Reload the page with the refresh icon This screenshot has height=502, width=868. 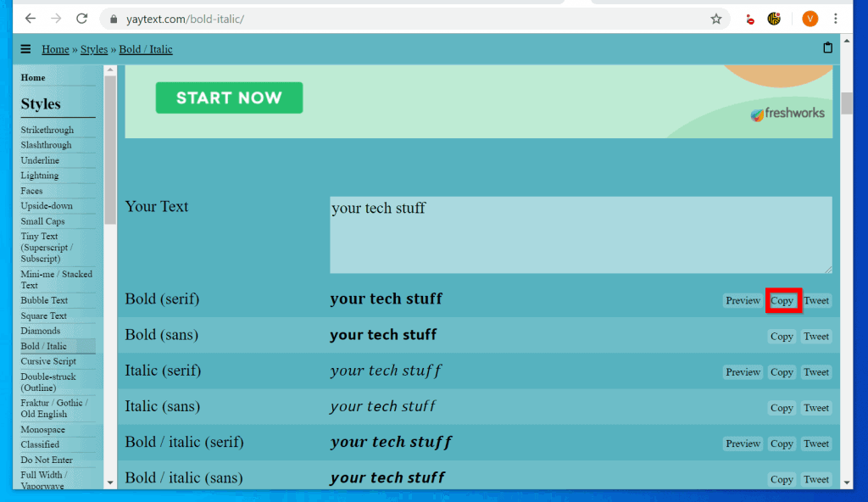(x=82, y=19)
